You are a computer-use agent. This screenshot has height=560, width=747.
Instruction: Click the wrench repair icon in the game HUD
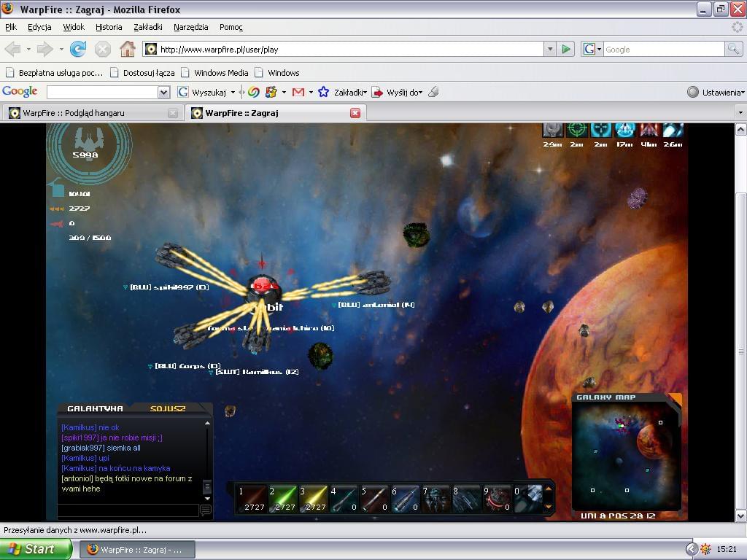553,130
